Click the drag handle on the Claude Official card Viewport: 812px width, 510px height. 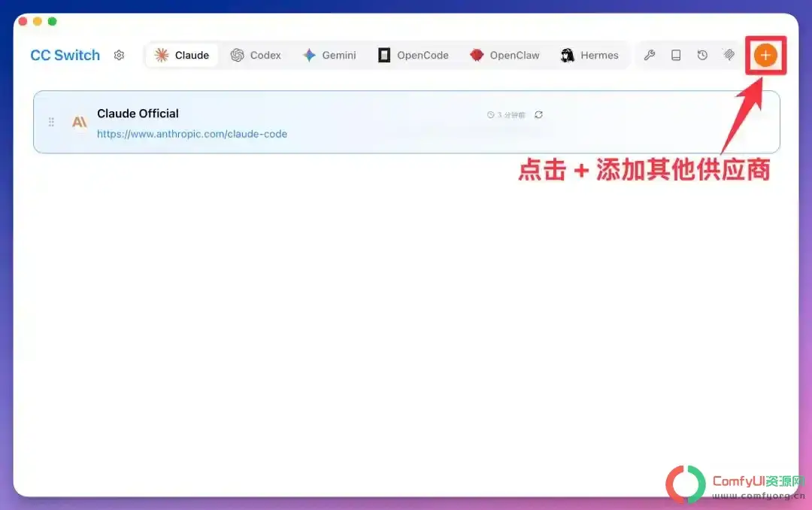[x=51, y=122]
